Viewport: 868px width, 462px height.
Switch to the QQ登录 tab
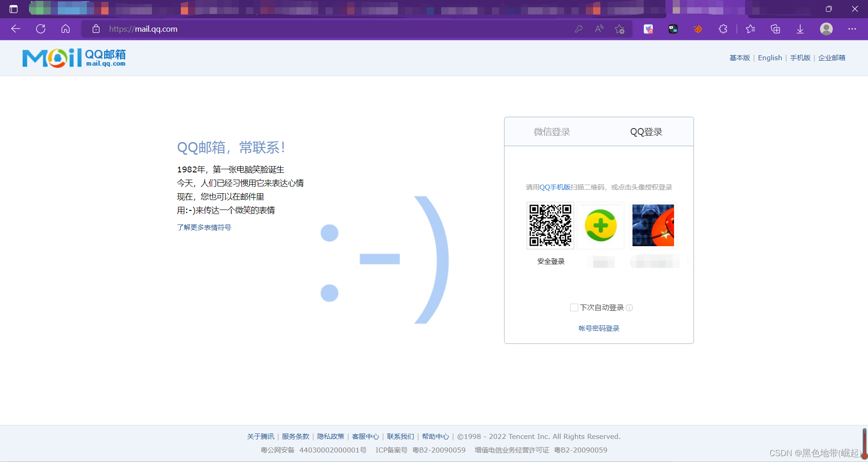pos(646,132)
